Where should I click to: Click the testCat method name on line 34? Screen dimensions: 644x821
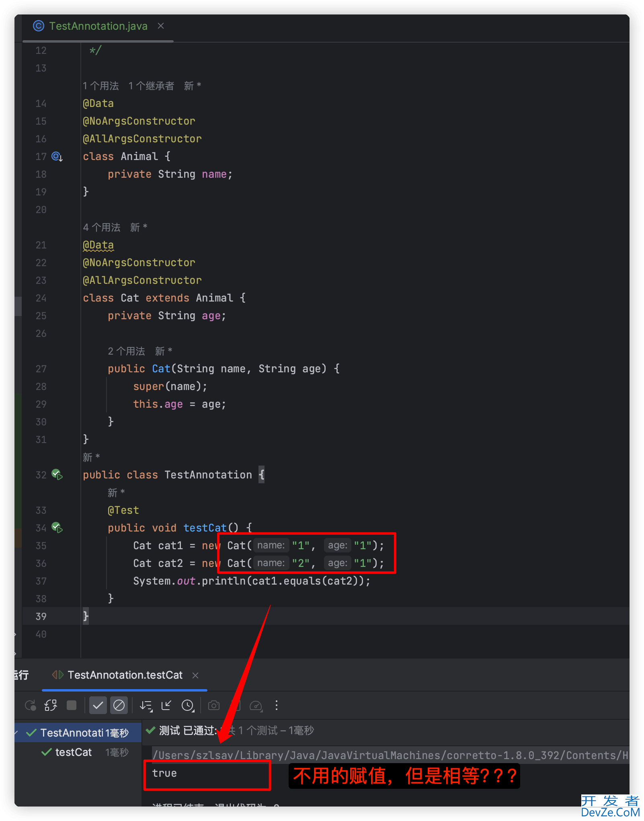point(205,528)
